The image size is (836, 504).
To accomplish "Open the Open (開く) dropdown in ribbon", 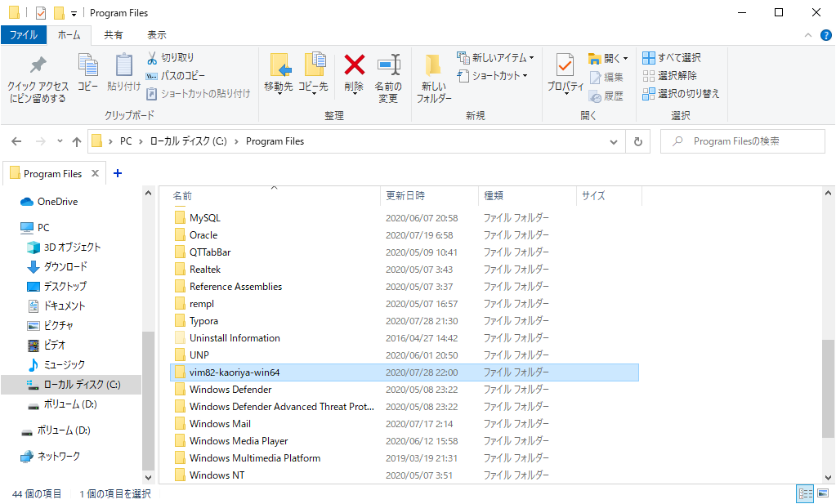I will pos(608,58).
